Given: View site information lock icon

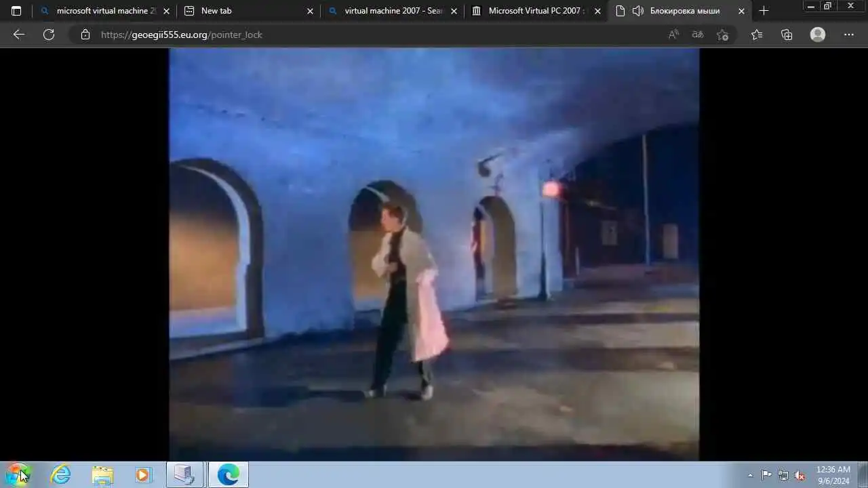Looking at the screenshot, I should (x=85, y=35).
